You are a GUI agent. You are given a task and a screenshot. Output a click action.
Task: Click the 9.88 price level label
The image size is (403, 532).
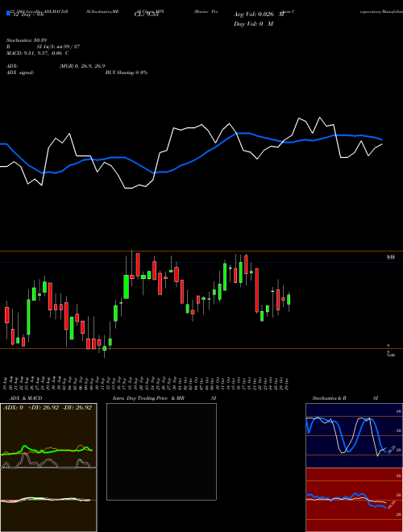(390, 257)
